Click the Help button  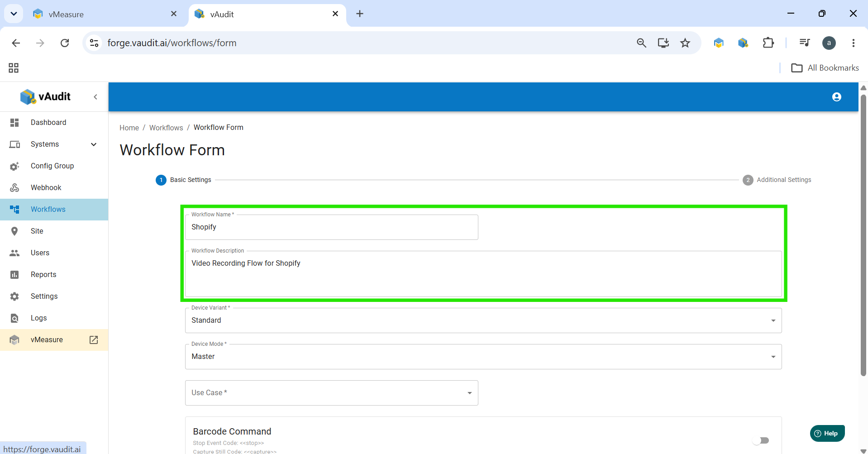point(827,433)
